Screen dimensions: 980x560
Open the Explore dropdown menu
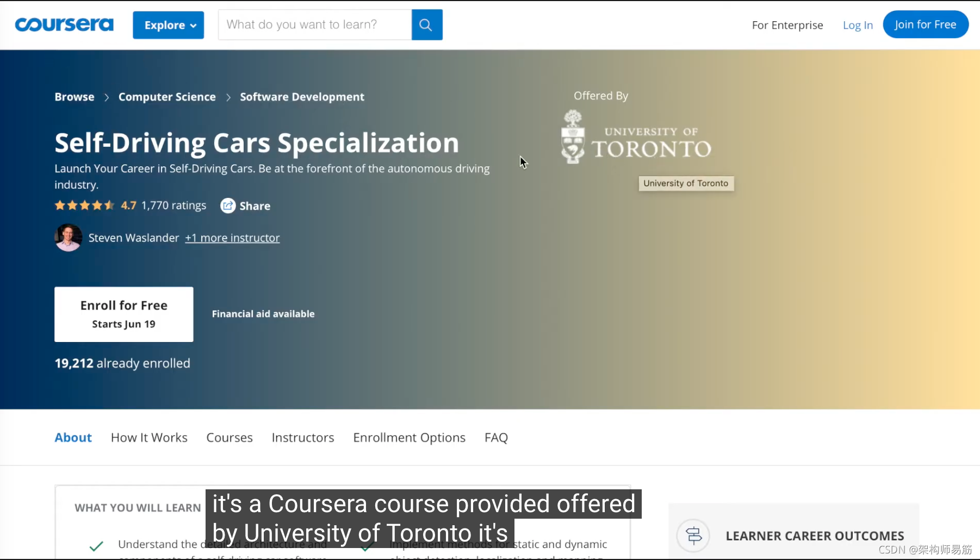pos(169,25)
